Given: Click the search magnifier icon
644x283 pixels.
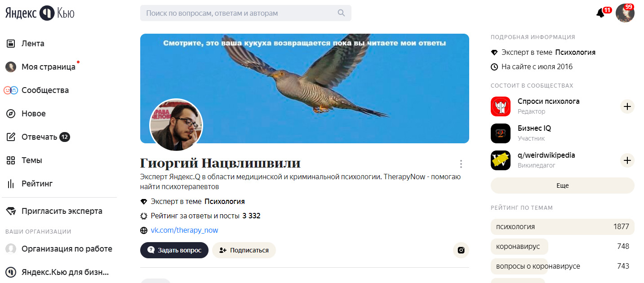Looking at the screenshot, I should pyautogui.click(x=341, y=13).
